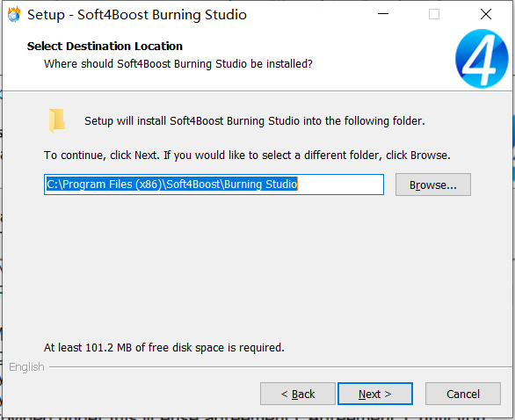Click the yellow folder icon

[57, 120]
